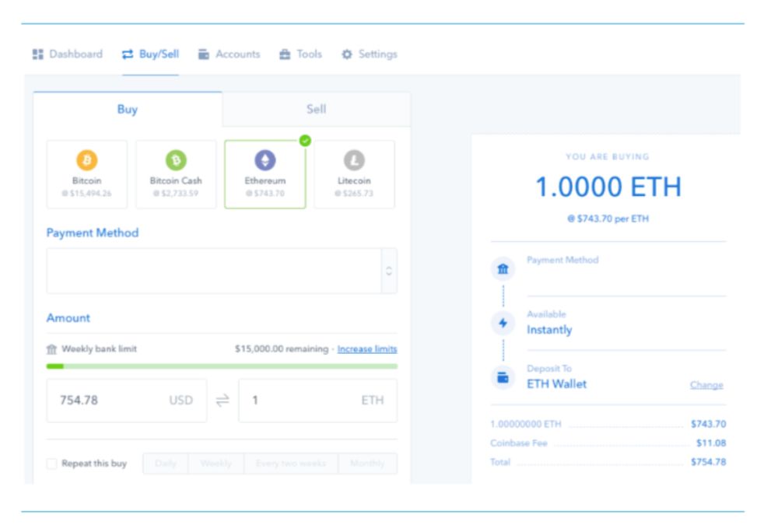Click the green checkmark on Ethereum card
The width and height of the screenshot is (764, 532).
click(x=305, y=141)
